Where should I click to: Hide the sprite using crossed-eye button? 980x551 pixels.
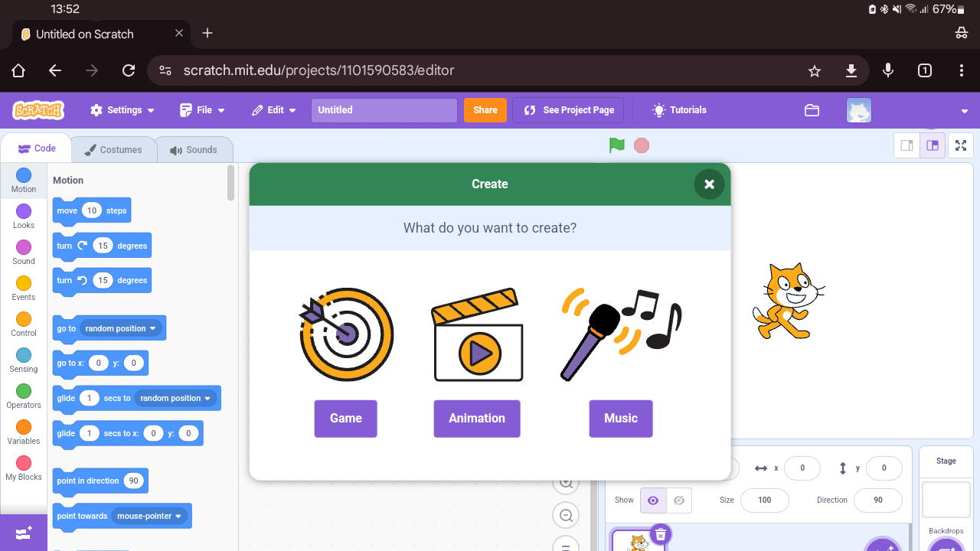point(679,500)
